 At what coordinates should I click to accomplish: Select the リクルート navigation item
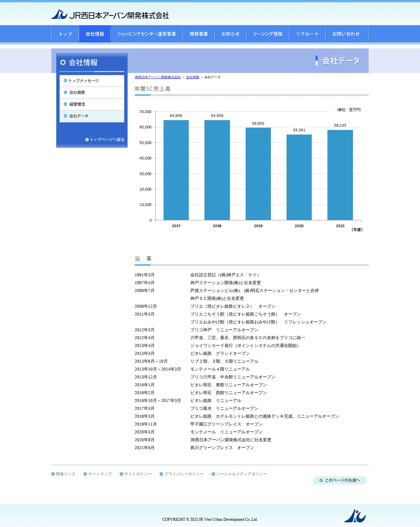[307, 34]
